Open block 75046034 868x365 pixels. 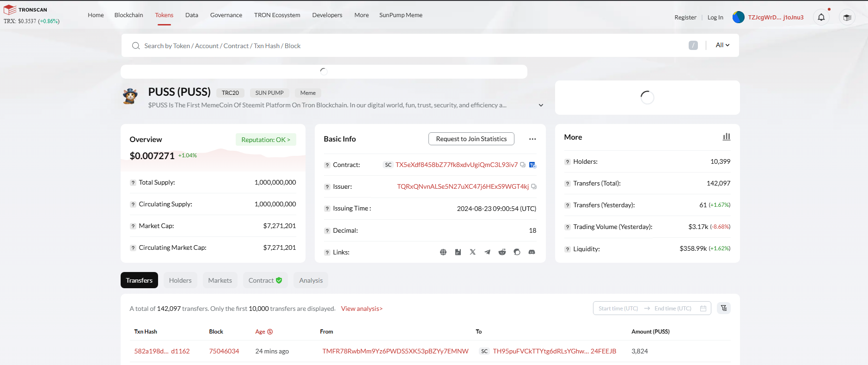point(224,351)
